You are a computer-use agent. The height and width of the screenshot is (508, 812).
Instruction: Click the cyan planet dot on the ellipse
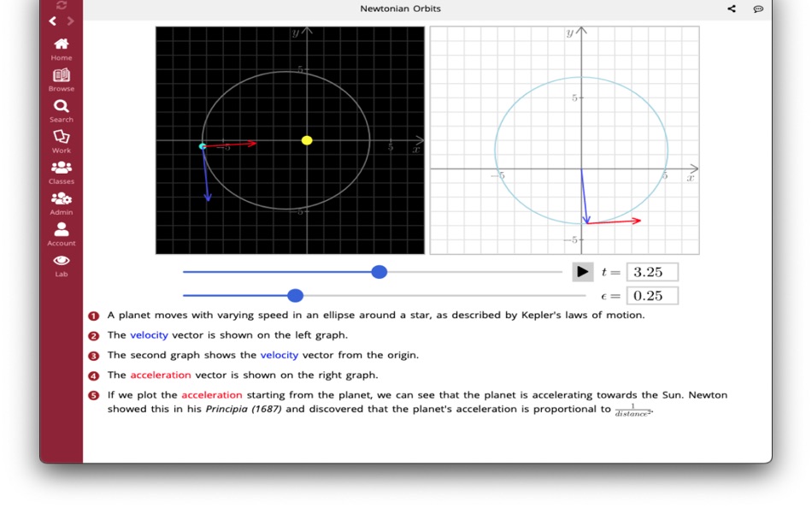(x=203, y=146)
